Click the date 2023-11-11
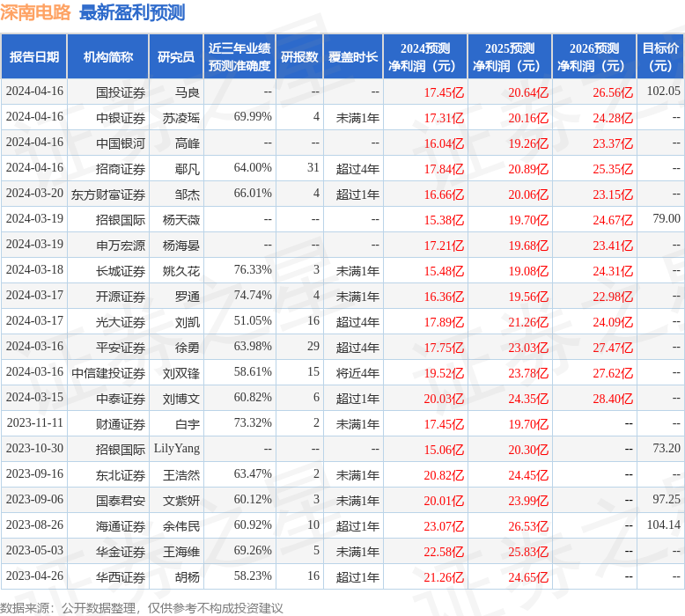Image resolution: width=685 pixels, height=616 pixels. tap(34, 423)
